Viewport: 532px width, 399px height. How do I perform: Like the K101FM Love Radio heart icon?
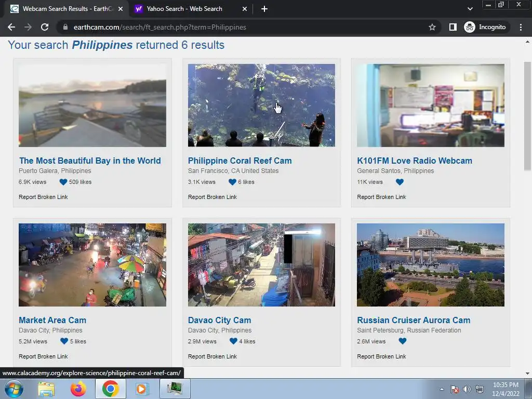pyautogui.click(x=400, y=182)
